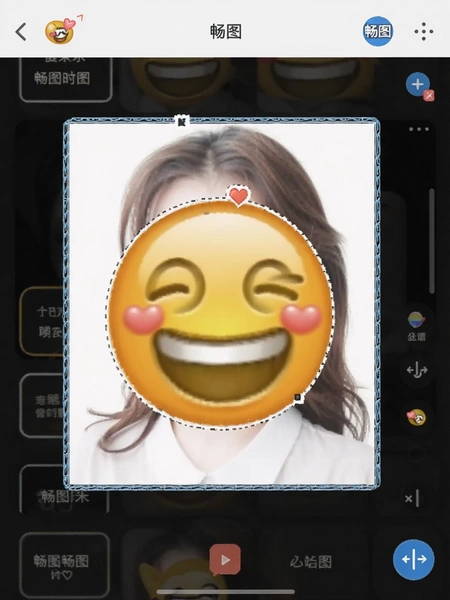Open the three-dot card options

(x=419, y=129)
